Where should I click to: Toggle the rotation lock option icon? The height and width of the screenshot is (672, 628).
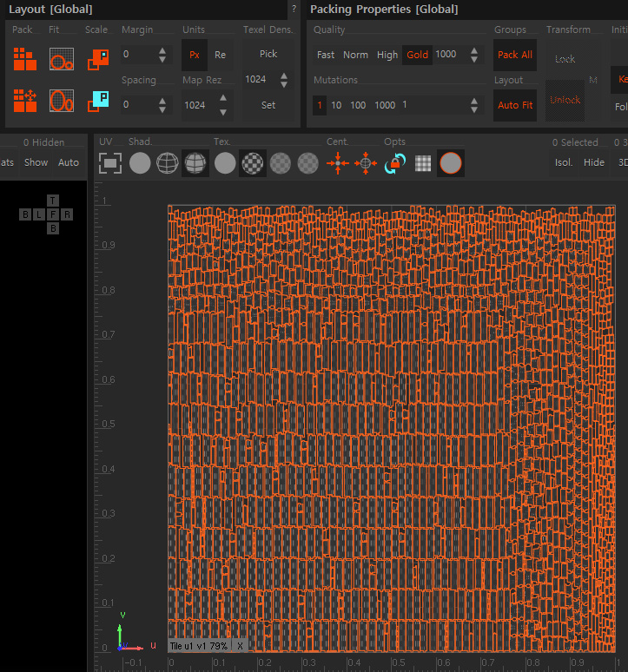coord(395,163)
